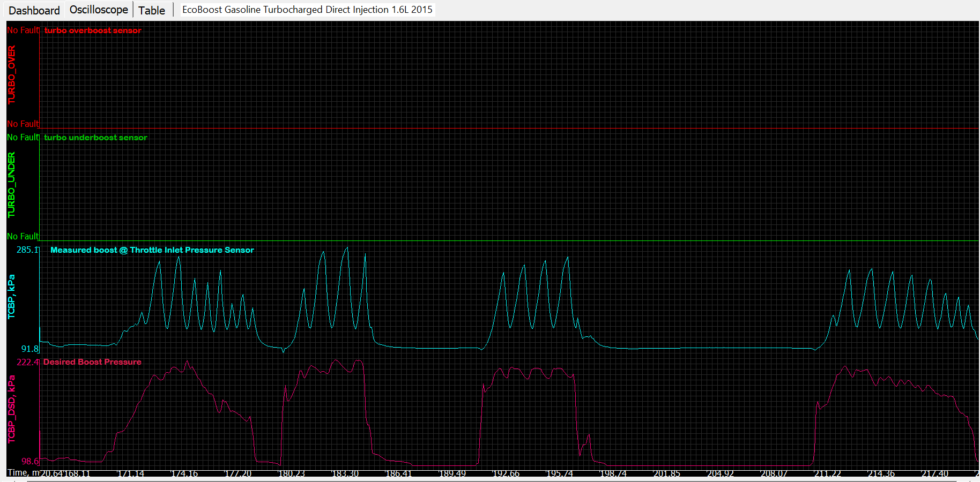Click the 217.40 time axis marker

pos(935,473)
